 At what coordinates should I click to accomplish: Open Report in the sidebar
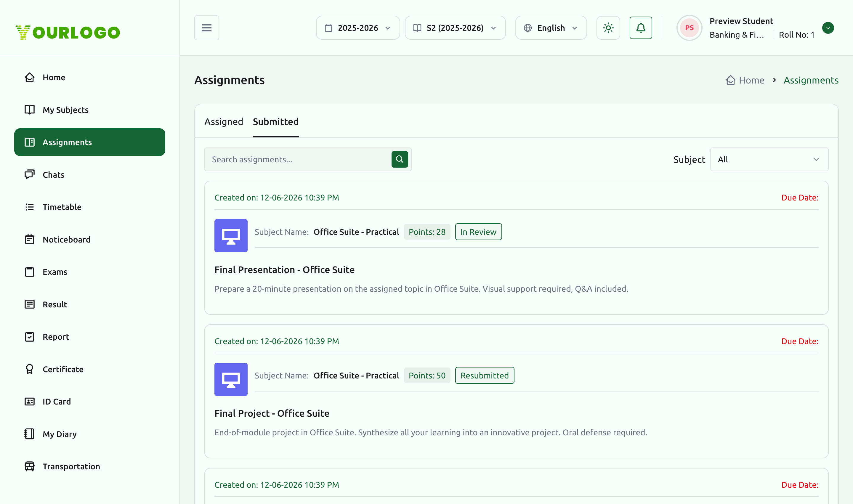90,337
